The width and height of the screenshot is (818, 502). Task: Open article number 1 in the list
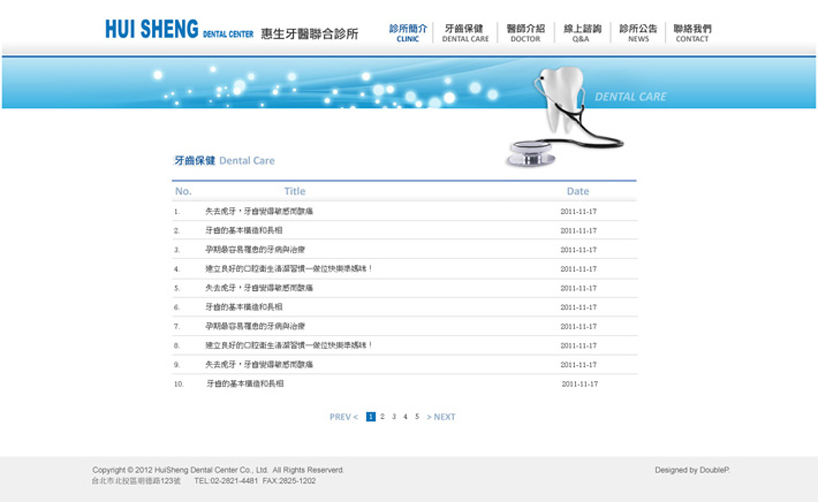point(259,212)
